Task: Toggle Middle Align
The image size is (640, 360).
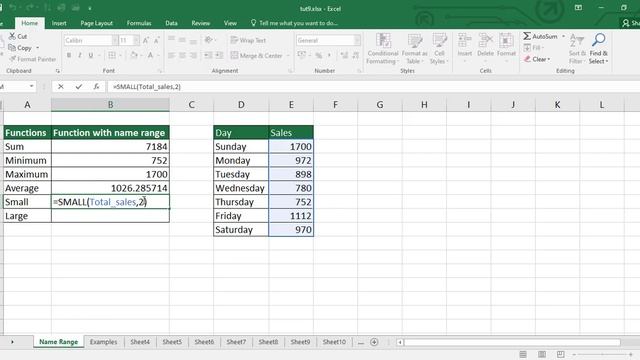Action: pos(182,40)
